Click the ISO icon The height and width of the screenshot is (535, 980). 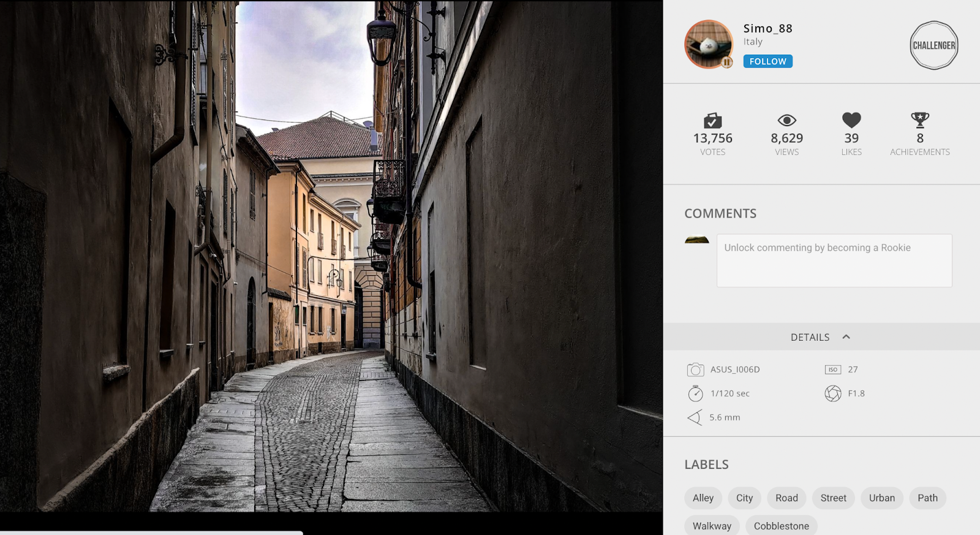[x=833, y=370]
